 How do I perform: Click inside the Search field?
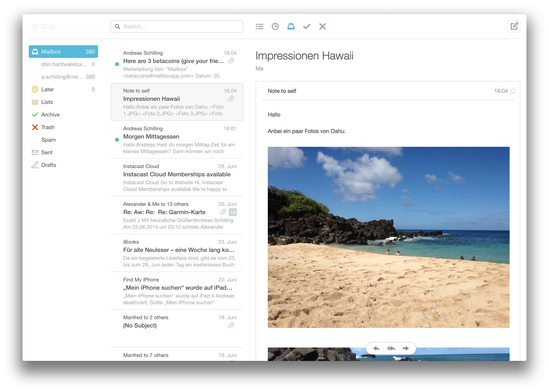pos(177,26)
